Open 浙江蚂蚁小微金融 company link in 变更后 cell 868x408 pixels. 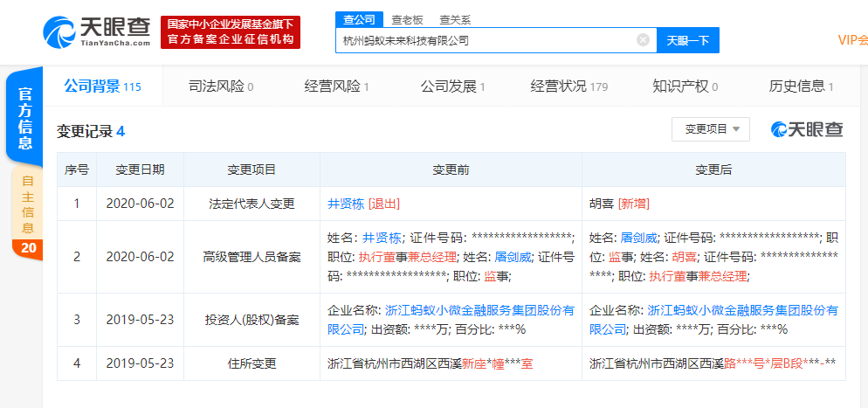(713, 320)
